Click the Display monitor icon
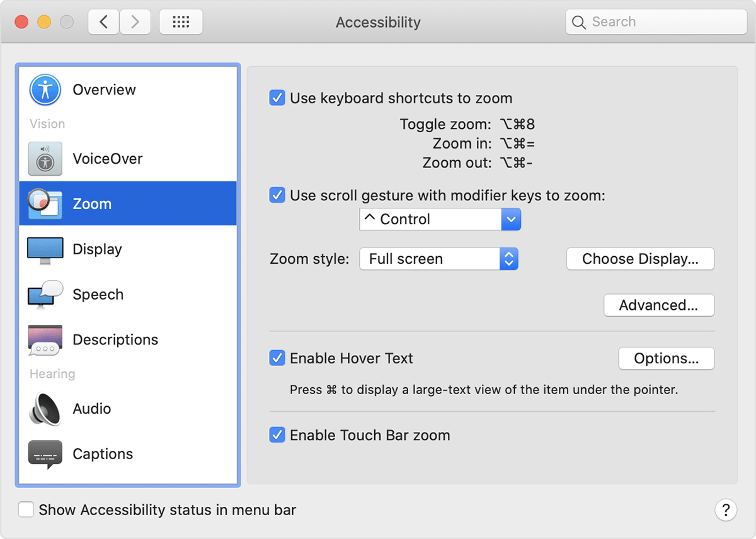 [45, 249]
